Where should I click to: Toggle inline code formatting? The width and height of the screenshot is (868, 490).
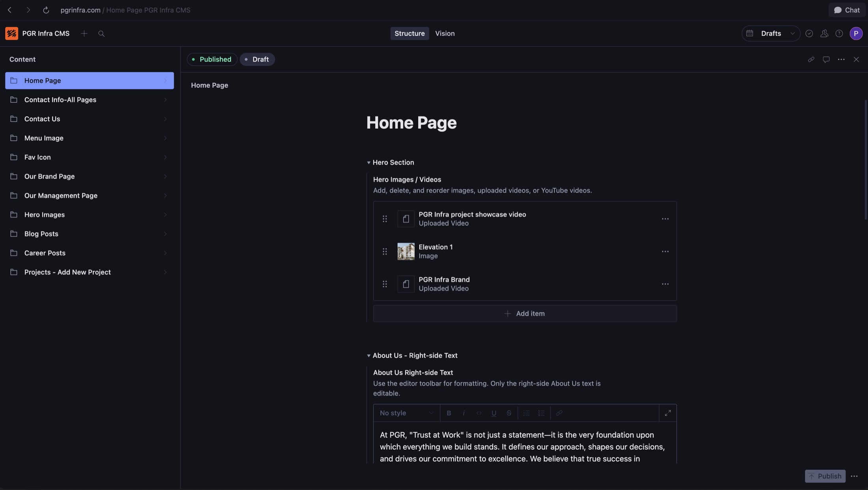pyautogui.click(x=479, y=413)
